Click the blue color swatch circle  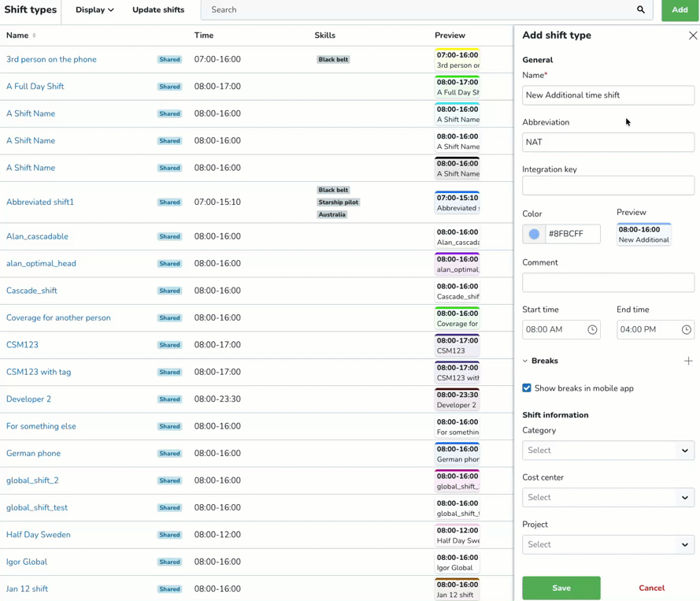click(x=534, y=234)
